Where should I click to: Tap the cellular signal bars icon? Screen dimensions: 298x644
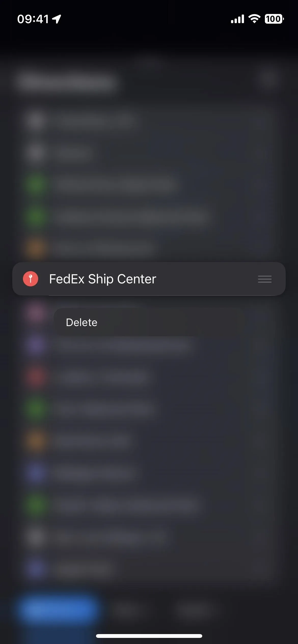tap(237, 19)
